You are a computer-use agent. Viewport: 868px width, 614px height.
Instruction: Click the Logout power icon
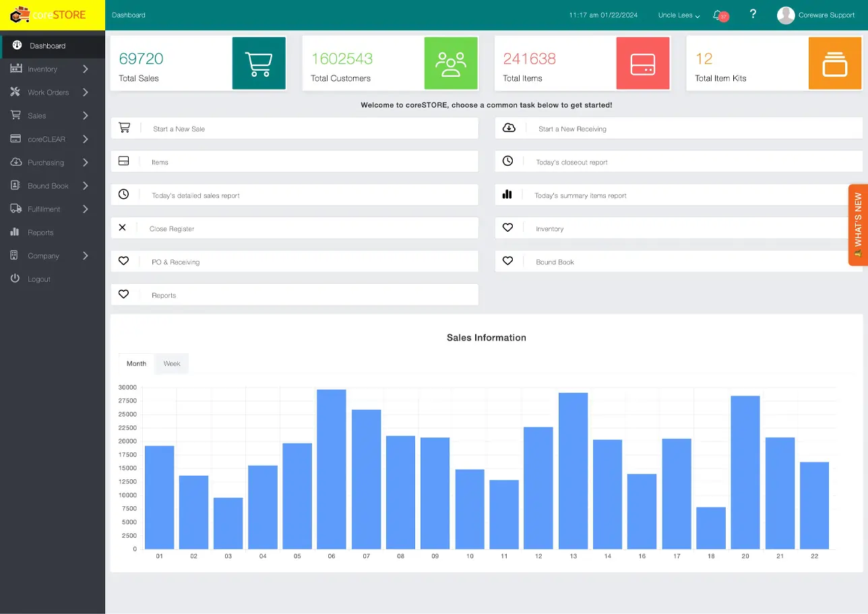click(15, 278)
